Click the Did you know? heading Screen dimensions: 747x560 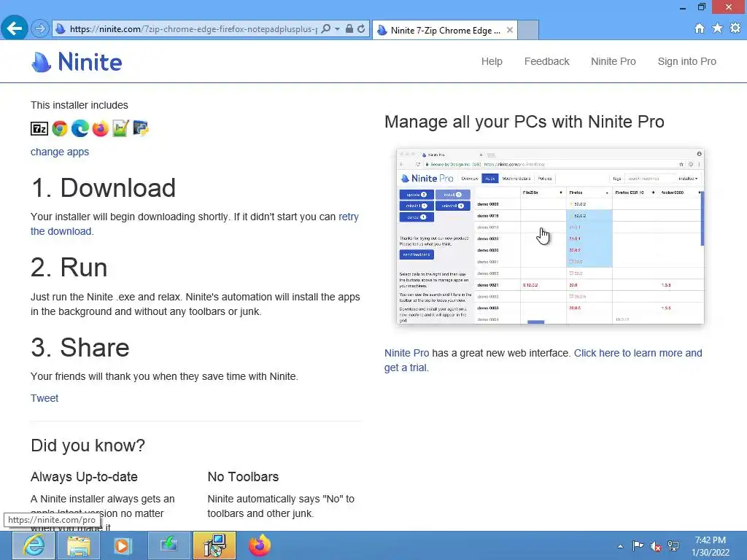pyautogui.click(x=88, y=446)
